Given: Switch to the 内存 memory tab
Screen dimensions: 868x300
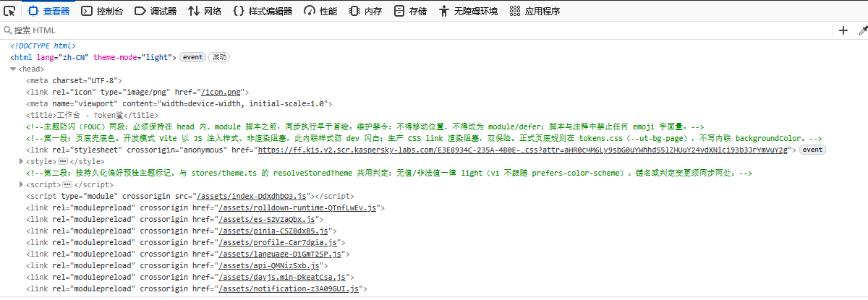Looking at the screenshot, I should (x=365, y=11).
